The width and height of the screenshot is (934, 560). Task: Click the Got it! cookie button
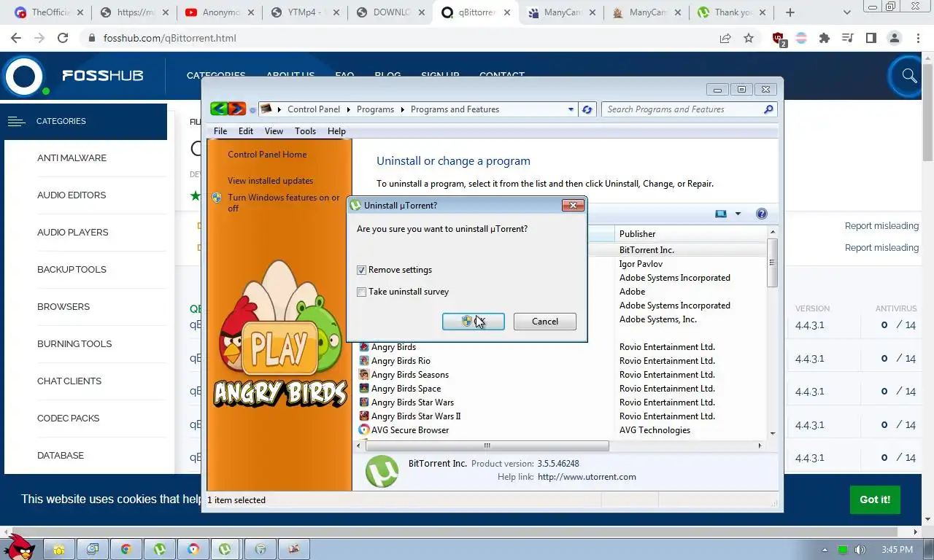pyautogui.click(x=875, y=499)
